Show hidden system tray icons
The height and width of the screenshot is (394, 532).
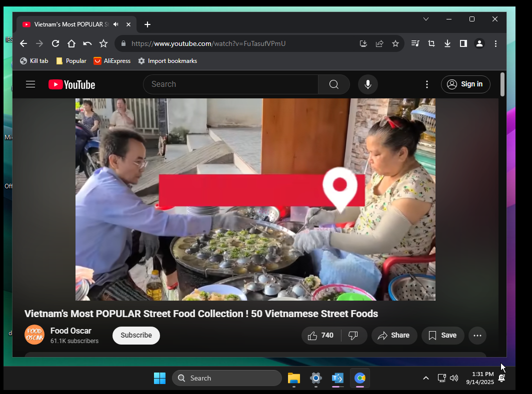(x=426, y=378)
